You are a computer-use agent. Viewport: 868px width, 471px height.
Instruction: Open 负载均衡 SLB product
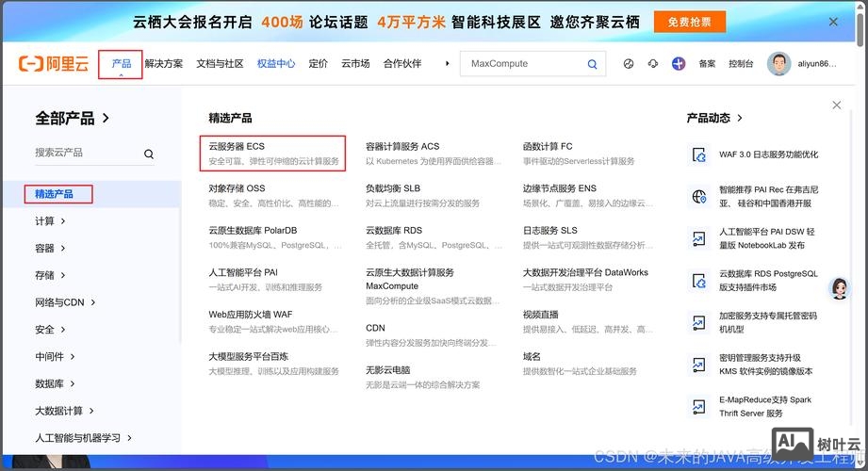pos(393,188)
